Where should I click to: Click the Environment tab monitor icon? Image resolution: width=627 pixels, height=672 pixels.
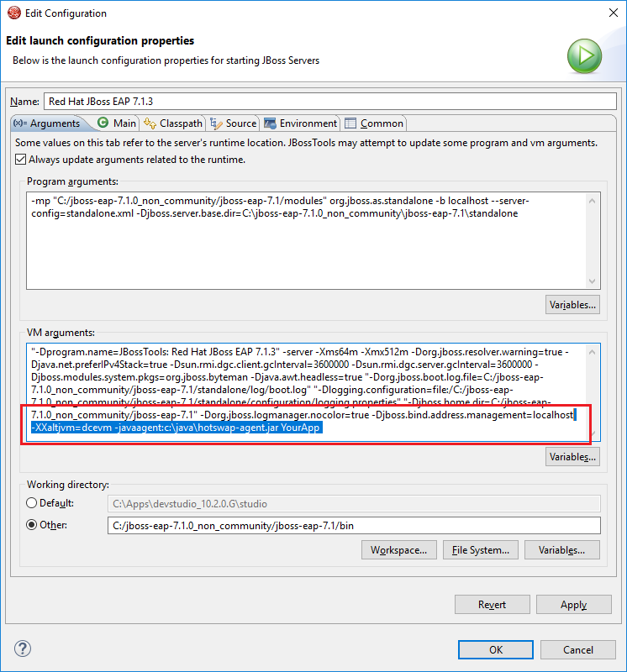pyautogui.click(x=270, y=123)
